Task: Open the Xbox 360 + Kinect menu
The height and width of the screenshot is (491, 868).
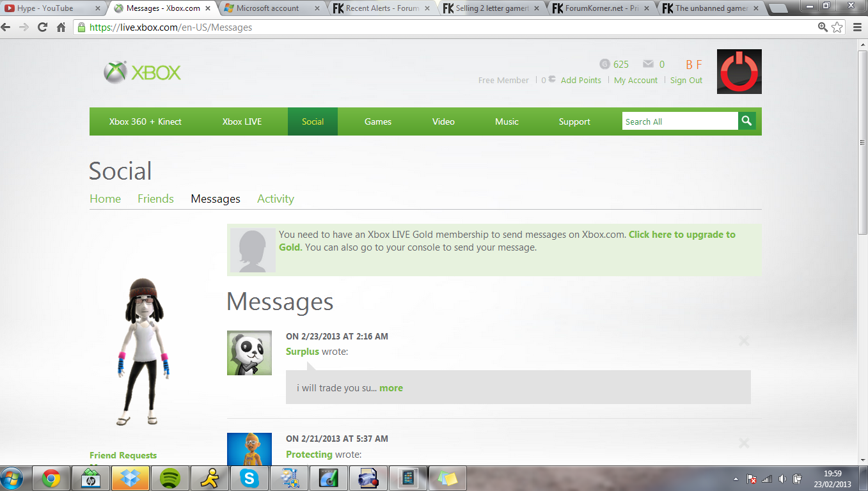Action: [x=145, y=121]
